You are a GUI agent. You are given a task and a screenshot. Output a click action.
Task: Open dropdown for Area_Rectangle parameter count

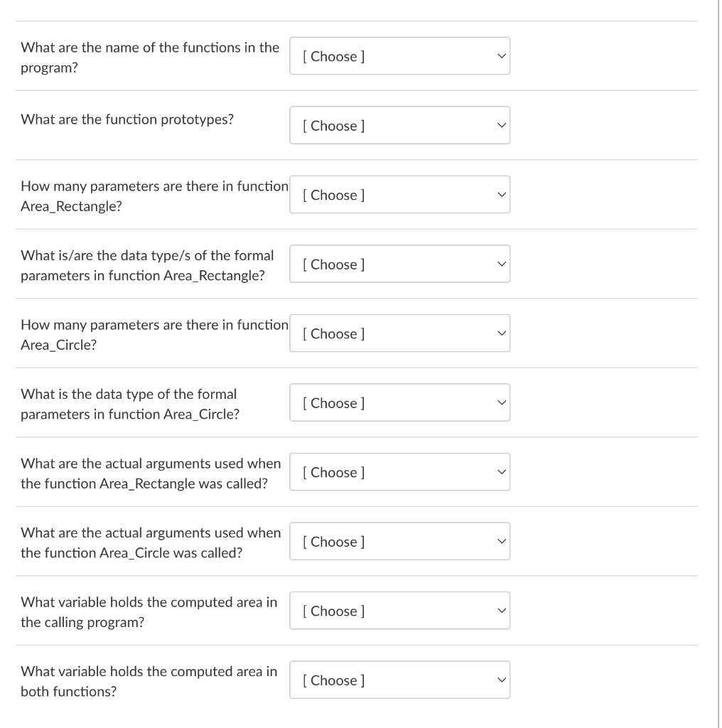pos(399,194)
